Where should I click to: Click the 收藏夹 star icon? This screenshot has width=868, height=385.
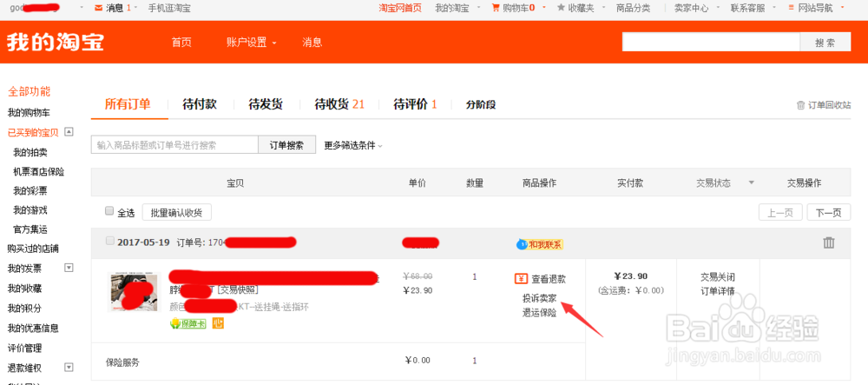(562, 8)
